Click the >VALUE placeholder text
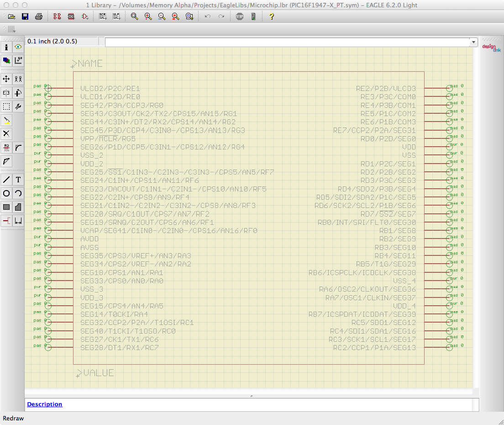The width and height of the screenshot is (504, 425). 95,373
